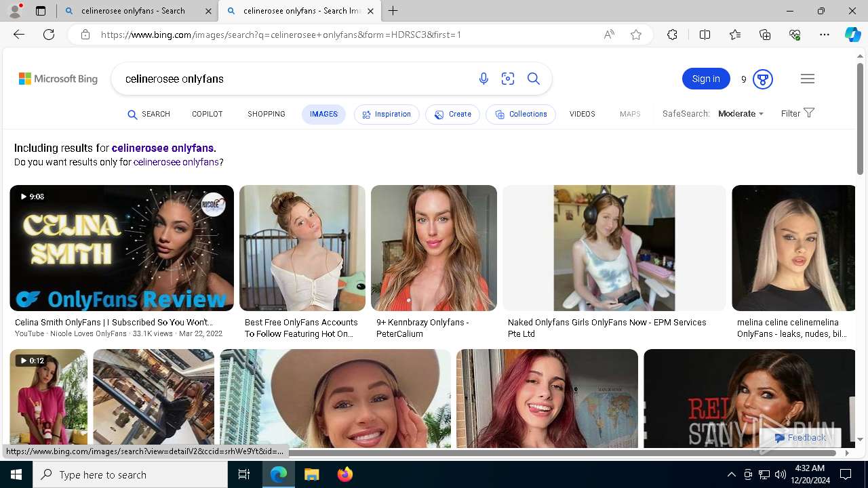Open 'EPM Services Pte Ltd' image result

(x=614, y=248)
